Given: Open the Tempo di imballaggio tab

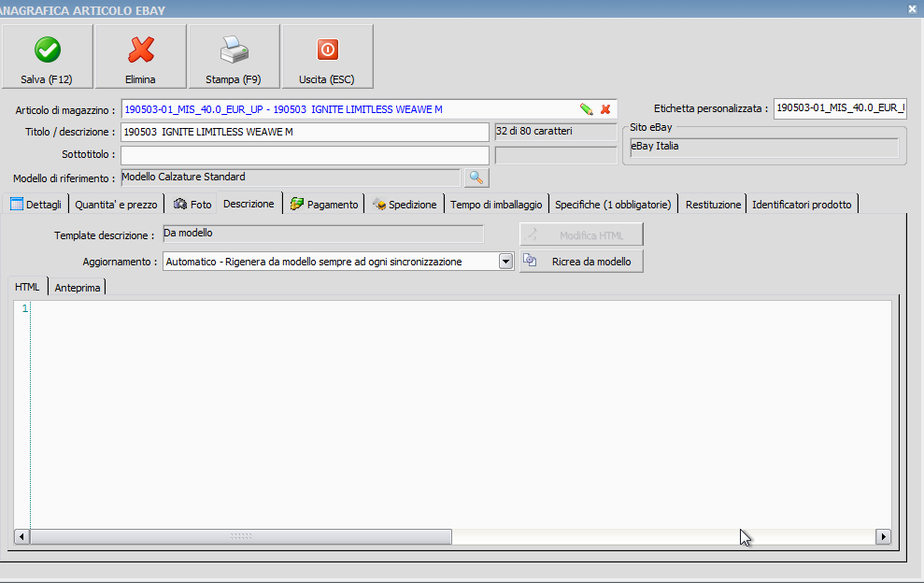Looking at the screenshot, I should tap(496, 205).
